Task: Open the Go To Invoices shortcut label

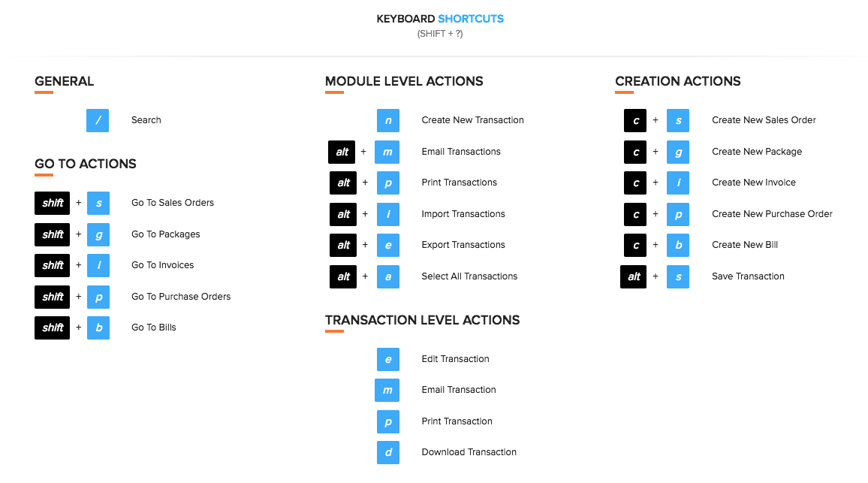Action: (162, 265)
